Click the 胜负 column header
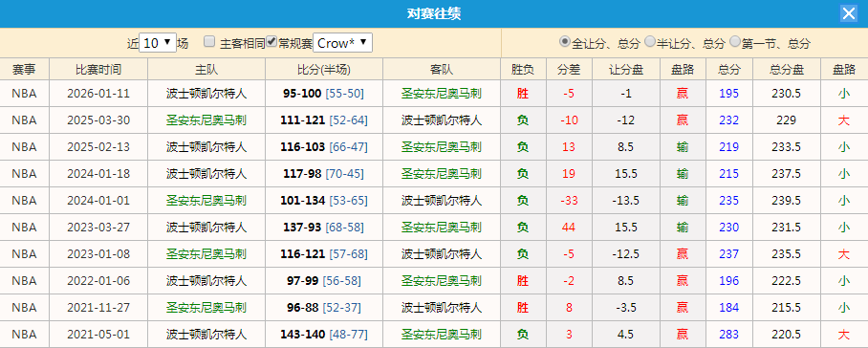The width and height of the screenshot is (868, 348). click(523, 69)
